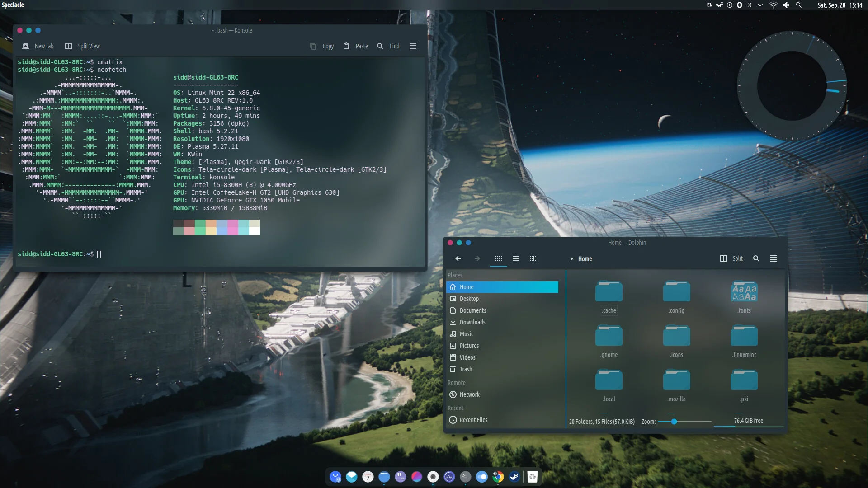Launch Steam from dock

click(514, 477)
